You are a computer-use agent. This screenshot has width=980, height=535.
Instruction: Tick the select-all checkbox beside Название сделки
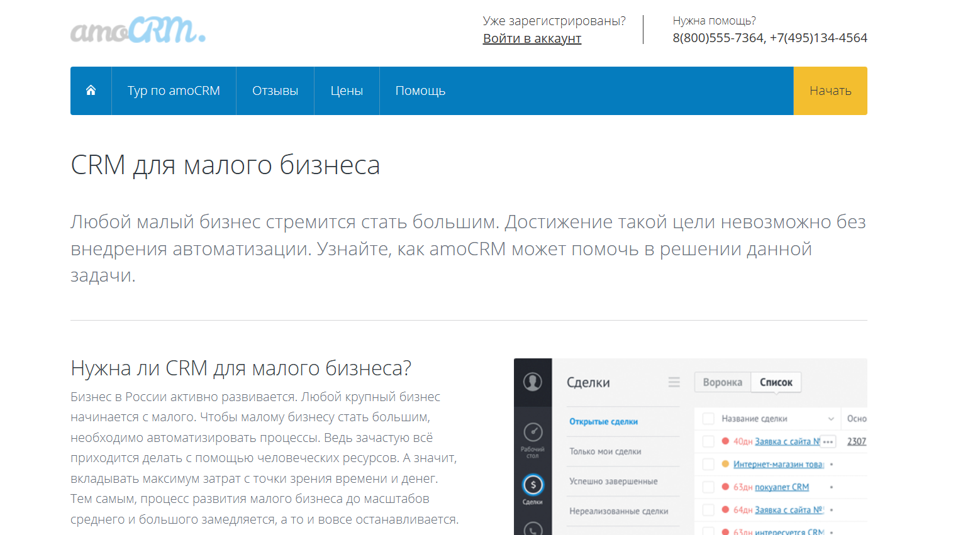pos(708,419)
